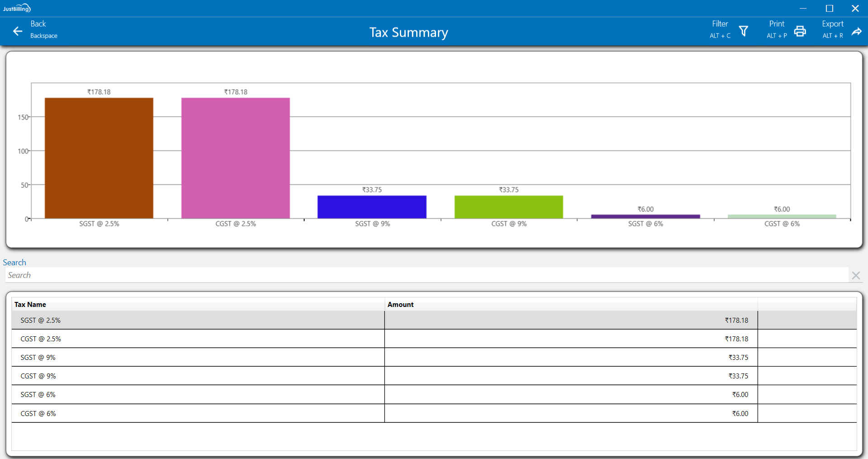Screen dimensions: 868x459
Task: Click the Back label text
Action: (38, 24)
